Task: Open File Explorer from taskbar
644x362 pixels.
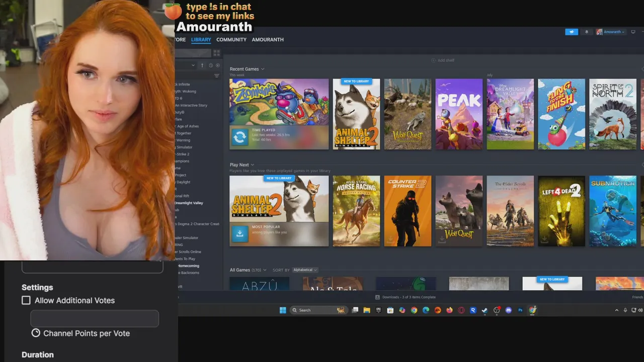Action: (367, 310)
